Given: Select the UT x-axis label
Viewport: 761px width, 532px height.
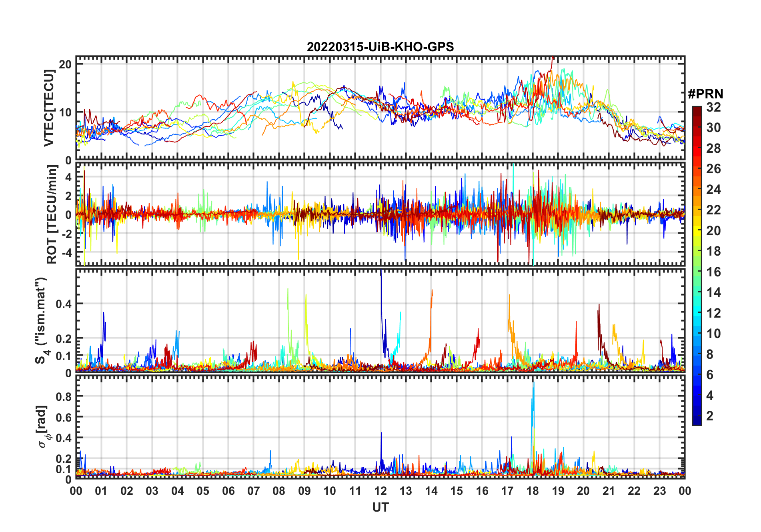Looking at the screenshot, I should coord(380,508).
